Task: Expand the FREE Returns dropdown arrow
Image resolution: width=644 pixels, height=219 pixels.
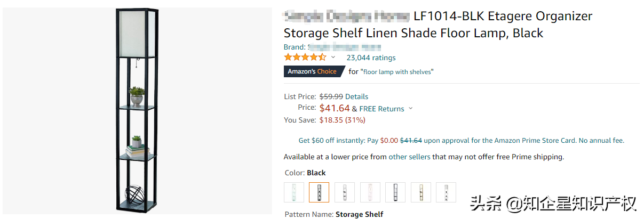Action: (410, 109)
